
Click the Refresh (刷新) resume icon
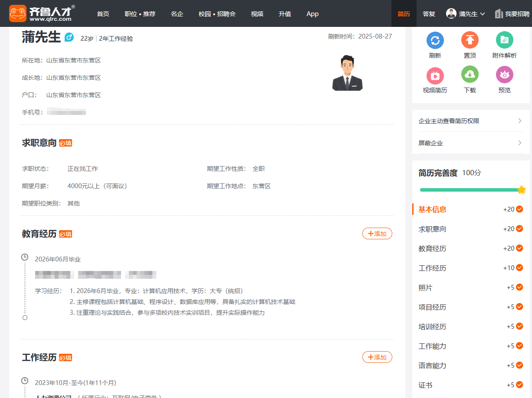tap(435, 40)
